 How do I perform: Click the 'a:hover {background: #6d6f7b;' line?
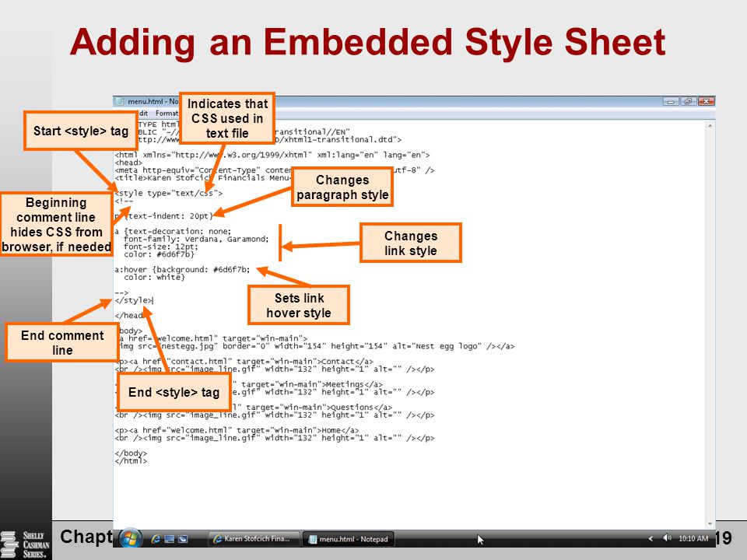point(182,270)
